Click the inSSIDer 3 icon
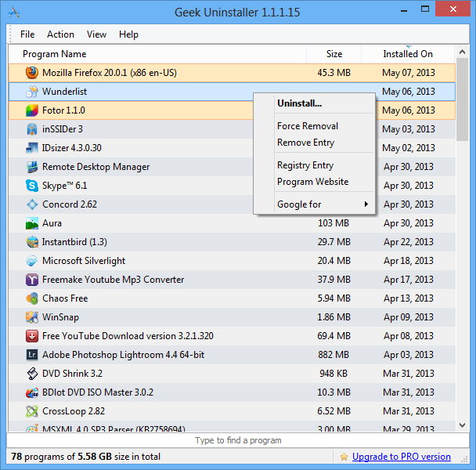The width and height of the screenshot is (476, 470). tap(32, 129)
